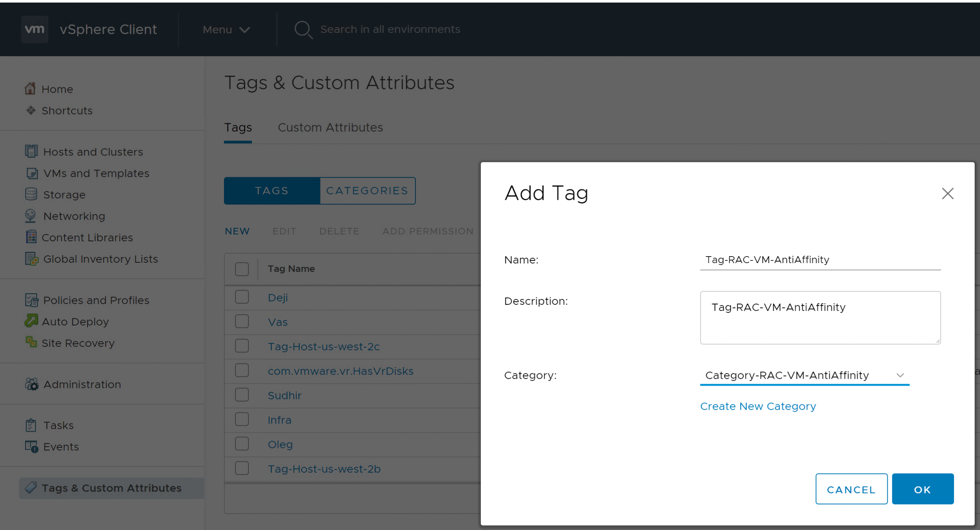The width and height of the screenshot is (980, 530).
Task: Open the Site Recovery icon
Action: (x=31, y=342)
